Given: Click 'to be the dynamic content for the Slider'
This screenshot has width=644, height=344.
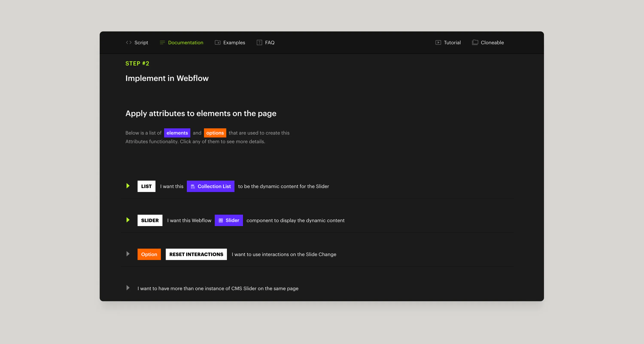Looking at the screenshot, I should pos(284,186).
